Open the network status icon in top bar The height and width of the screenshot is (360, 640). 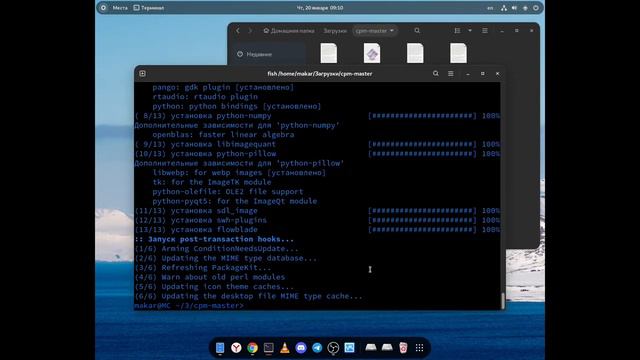click(x=504, y=8)
